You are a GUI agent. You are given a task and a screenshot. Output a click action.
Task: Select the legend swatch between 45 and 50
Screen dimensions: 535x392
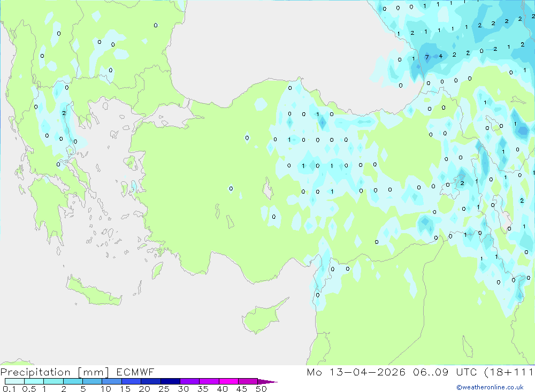[248, 381]
